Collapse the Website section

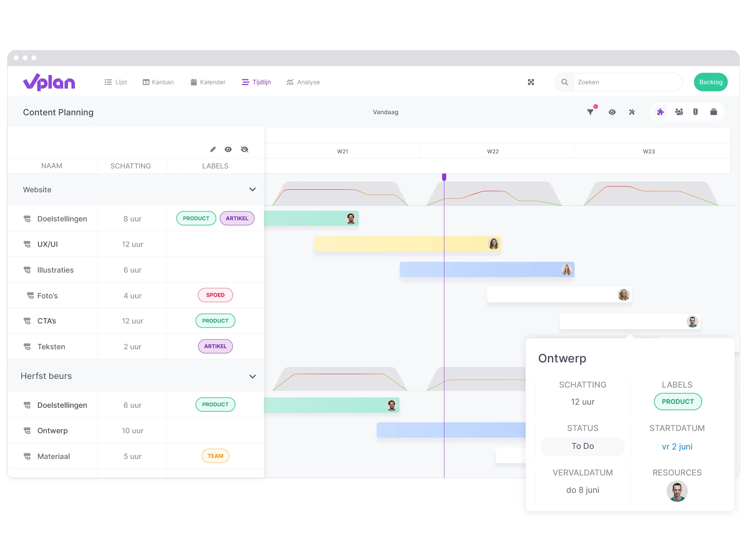click(253, 189)
